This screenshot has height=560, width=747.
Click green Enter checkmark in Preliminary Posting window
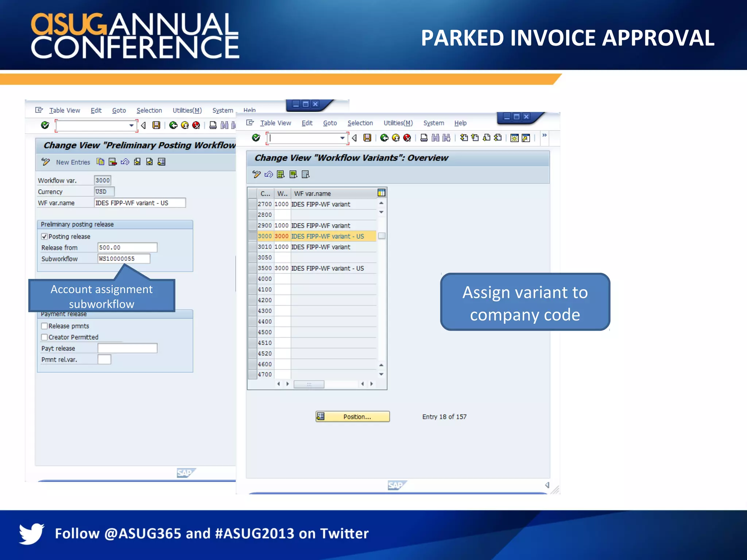pos(45,125)
